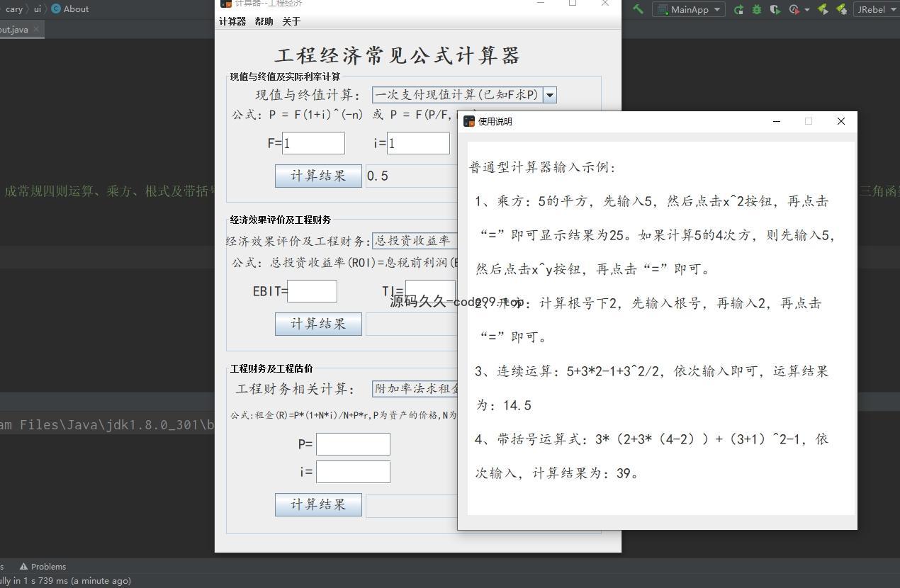Click the Build project hammer icon
This screenshot has height=588, width=900.
point(638,9)
